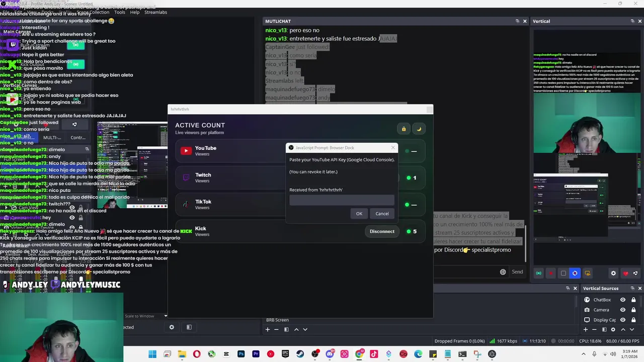Click the highlighted blue replay button
Screen dimensions: 644x362
pos(575,273)
